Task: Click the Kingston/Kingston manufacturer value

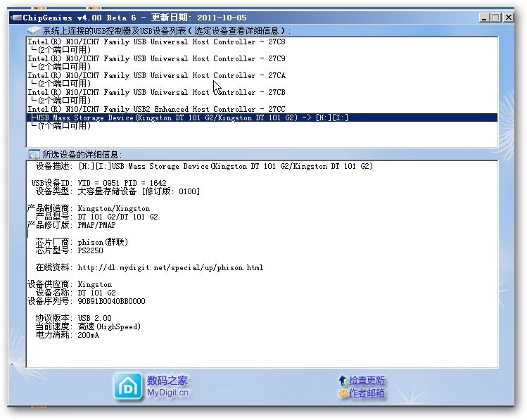Action: [x=113, y=209]
